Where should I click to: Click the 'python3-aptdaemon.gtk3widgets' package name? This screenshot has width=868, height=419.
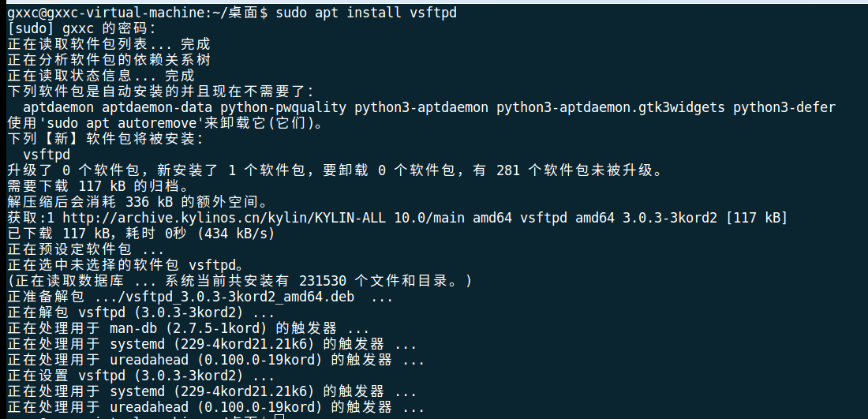click(610, 107)
